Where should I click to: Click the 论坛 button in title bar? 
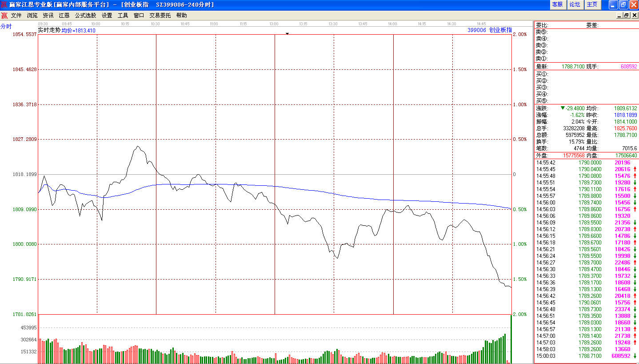(x=575, y=4)
